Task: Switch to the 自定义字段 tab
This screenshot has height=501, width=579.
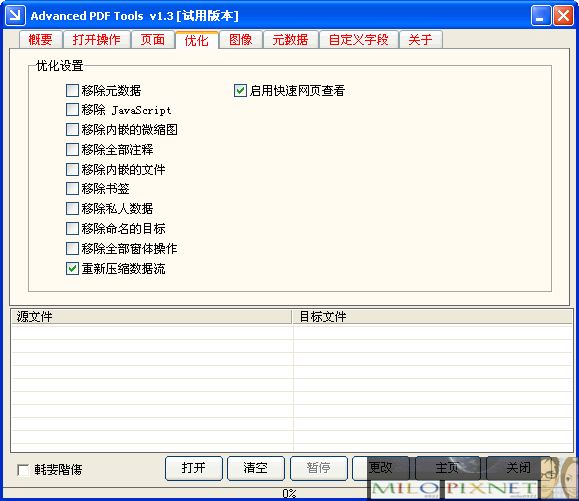Action: click(359, 40)
